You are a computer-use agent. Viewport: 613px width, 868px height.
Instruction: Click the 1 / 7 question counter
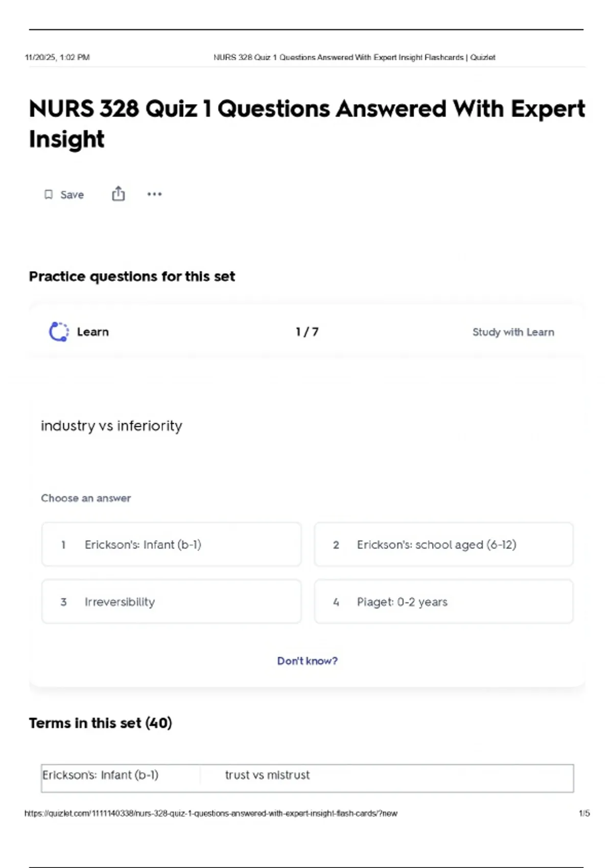click(307, 332)
